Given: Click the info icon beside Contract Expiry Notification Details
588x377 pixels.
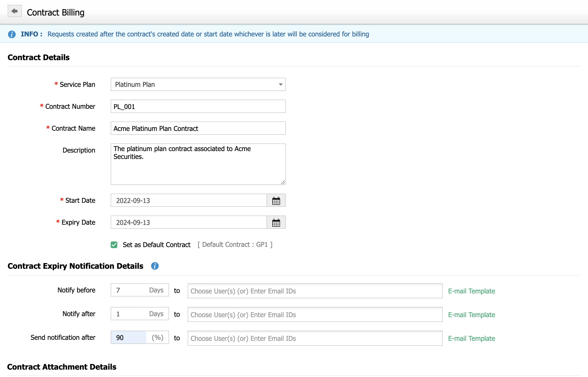Looking at the screenshot, I should [x=155, y=266].
